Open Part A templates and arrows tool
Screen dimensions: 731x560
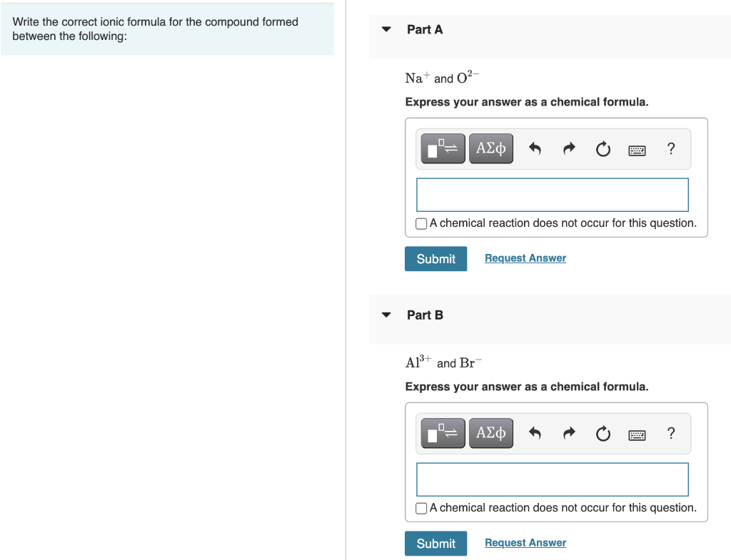tap(443, 148)
